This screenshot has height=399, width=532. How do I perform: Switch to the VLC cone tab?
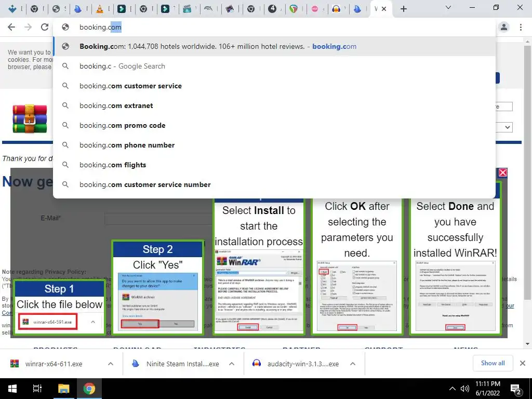[99, 9]
